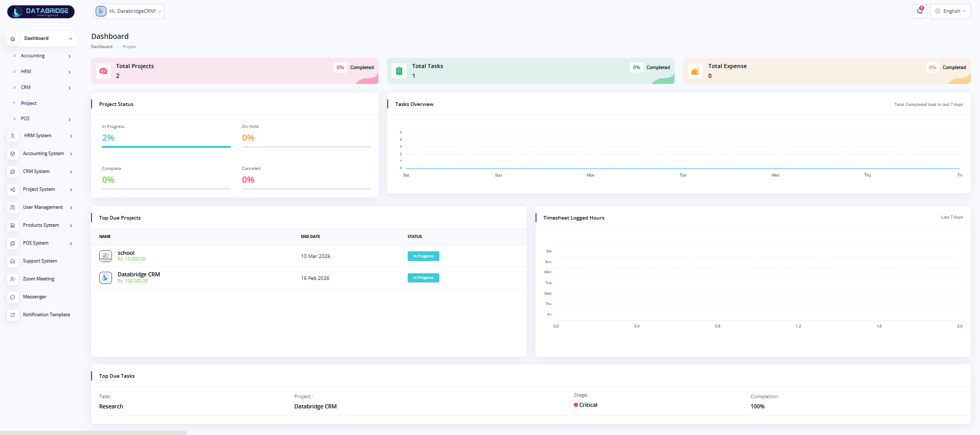Click the 10 Mar 2026 date
Viewport: 980px width, 435px height.
coord(316,256)
